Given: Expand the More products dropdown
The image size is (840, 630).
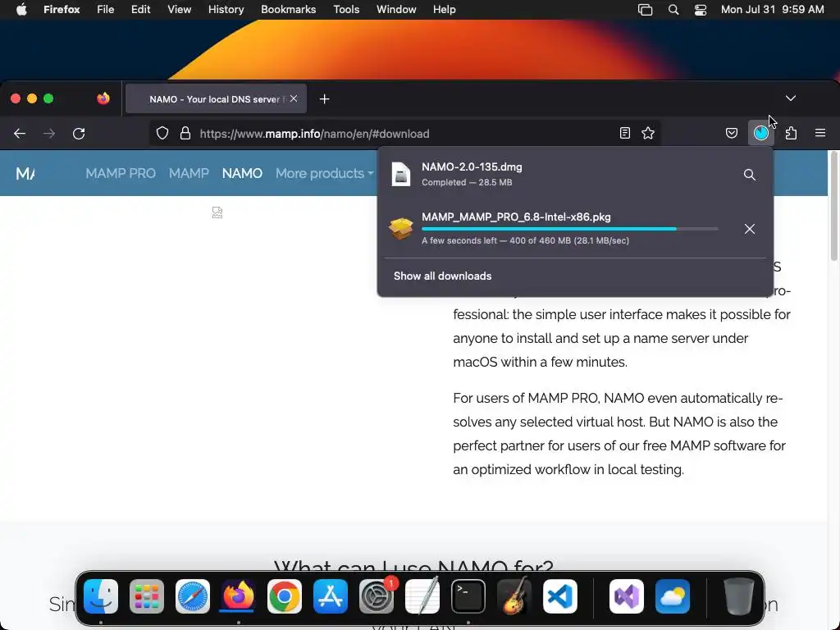Looking at the screenshot, I should pyautogui.click(x=325, y=174).
